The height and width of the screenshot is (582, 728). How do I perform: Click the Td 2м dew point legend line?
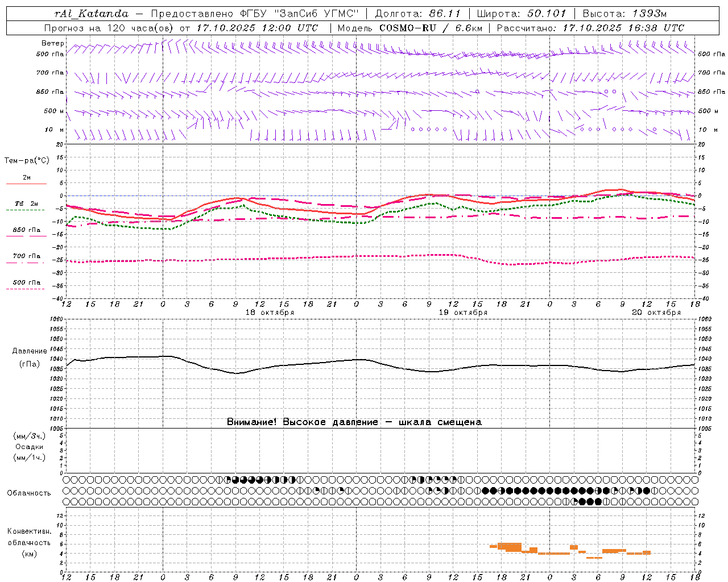(x=25, y=210)
